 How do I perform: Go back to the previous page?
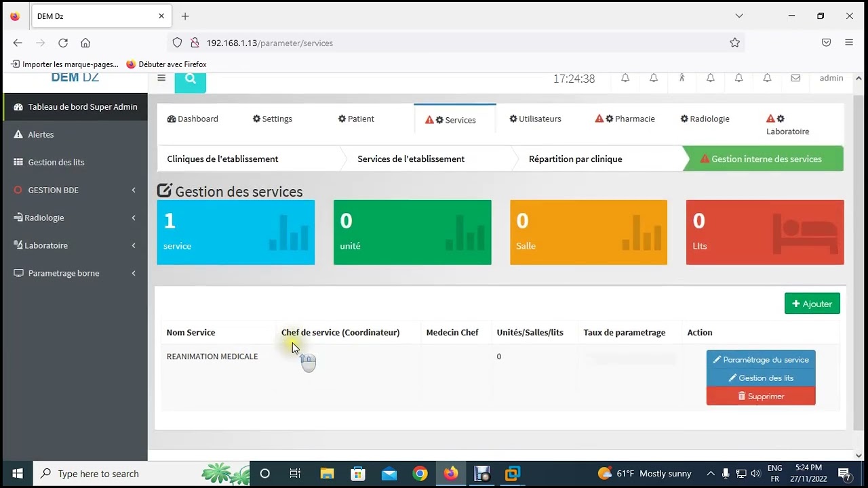[x=18, y=43]
